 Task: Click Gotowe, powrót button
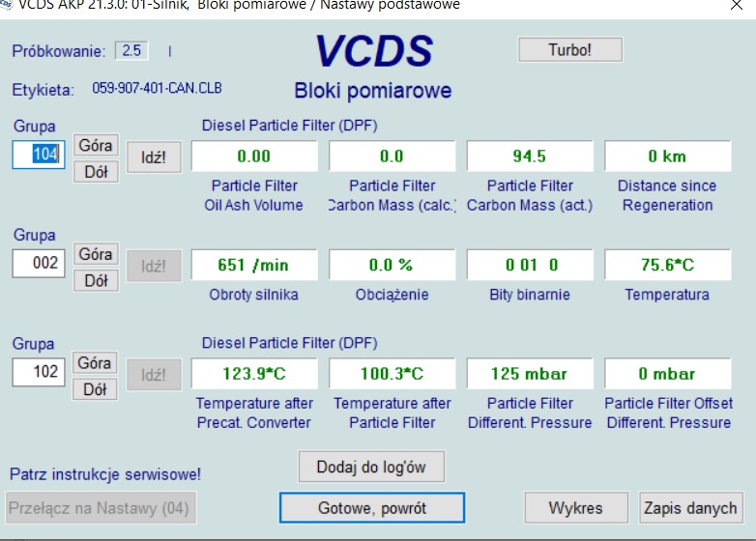372,508
